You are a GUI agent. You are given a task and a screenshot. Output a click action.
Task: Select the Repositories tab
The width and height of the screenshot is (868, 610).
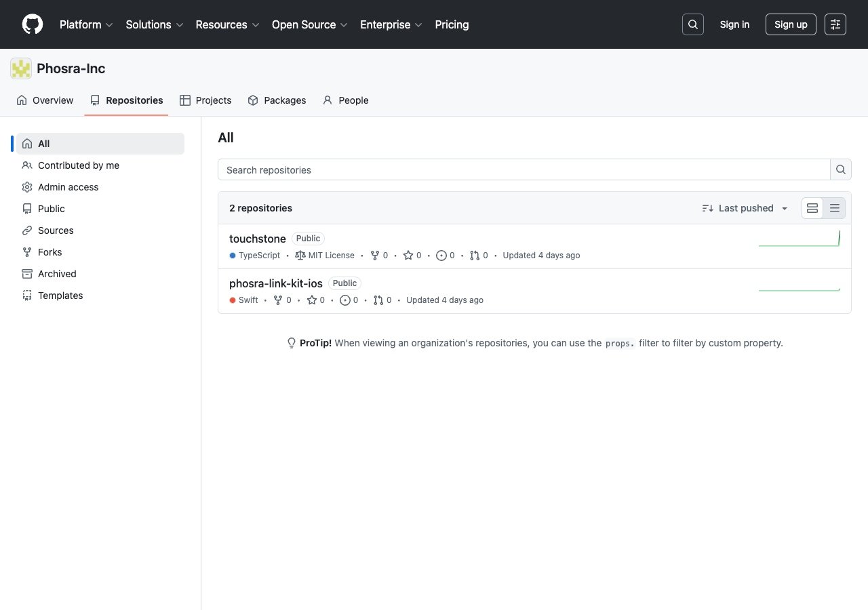126,100
